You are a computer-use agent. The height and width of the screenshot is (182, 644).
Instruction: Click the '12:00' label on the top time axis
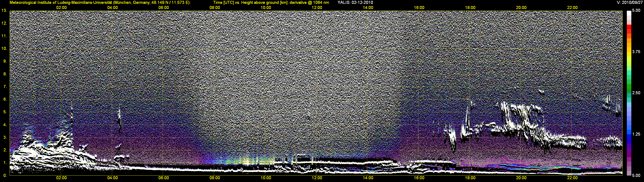tap(317, 8)
